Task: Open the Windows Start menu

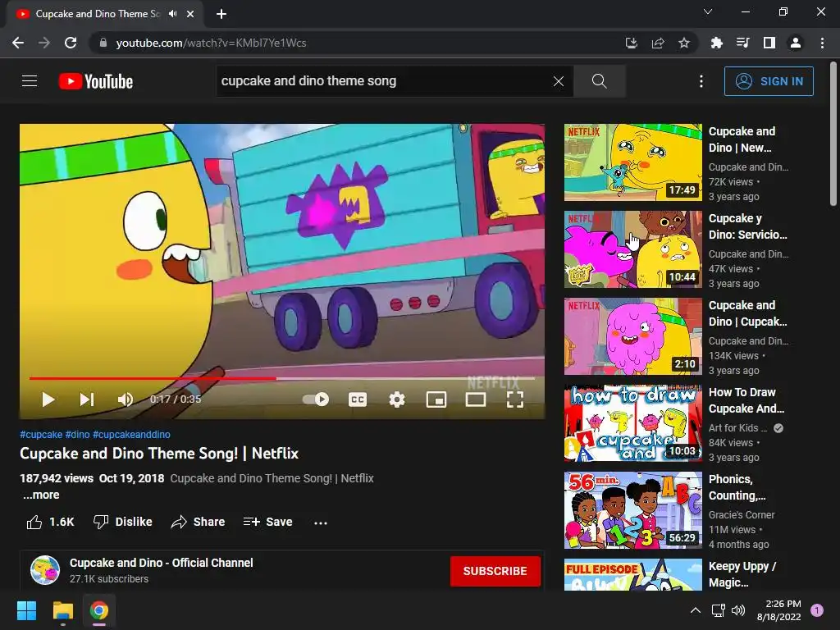Action: [26, 610]
